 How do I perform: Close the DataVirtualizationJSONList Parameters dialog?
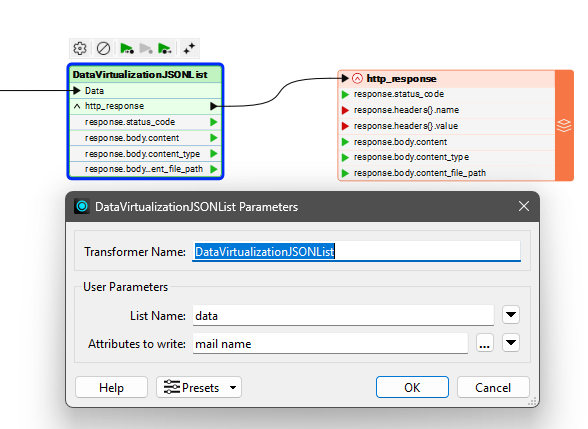[524, 206]
